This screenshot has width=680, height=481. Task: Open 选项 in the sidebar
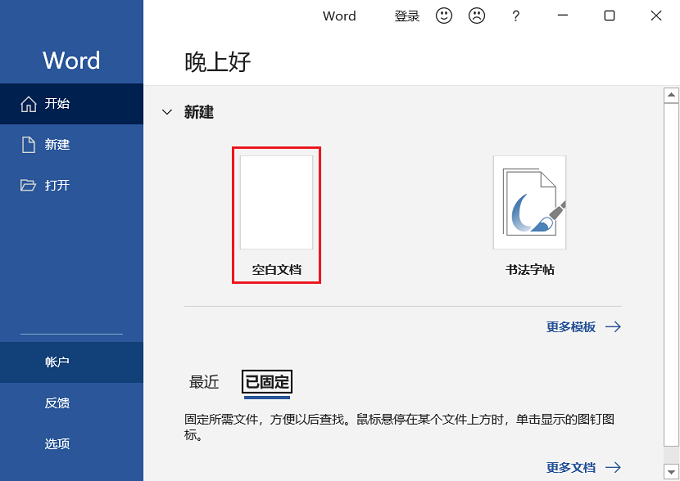(72, 444)
